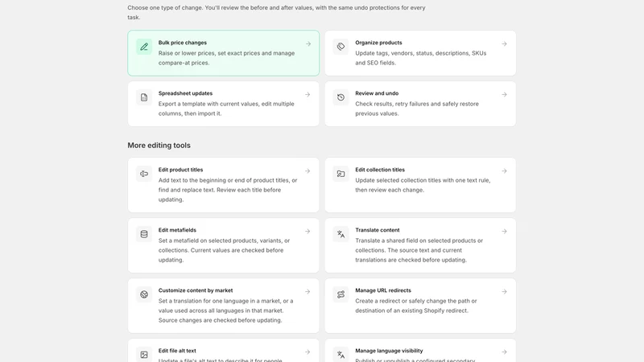Click 'Translate a shared field' description
644x362 pixels.
(419, 250)
